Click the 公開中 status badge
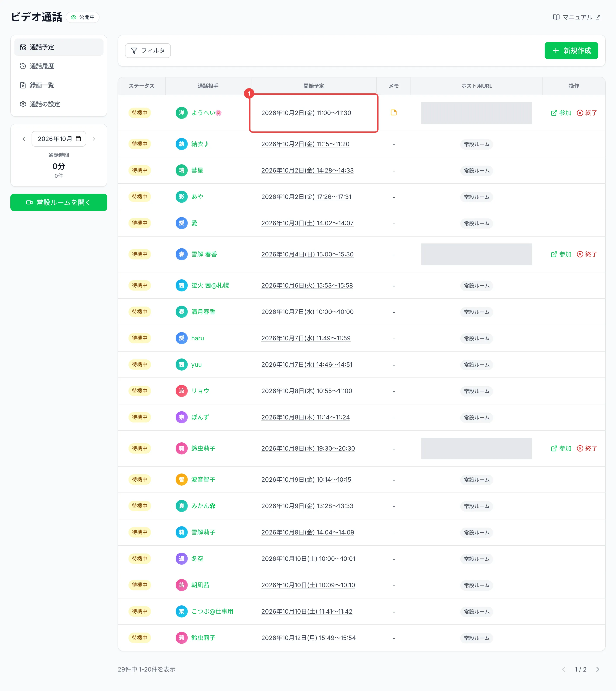 click(83, 17)
